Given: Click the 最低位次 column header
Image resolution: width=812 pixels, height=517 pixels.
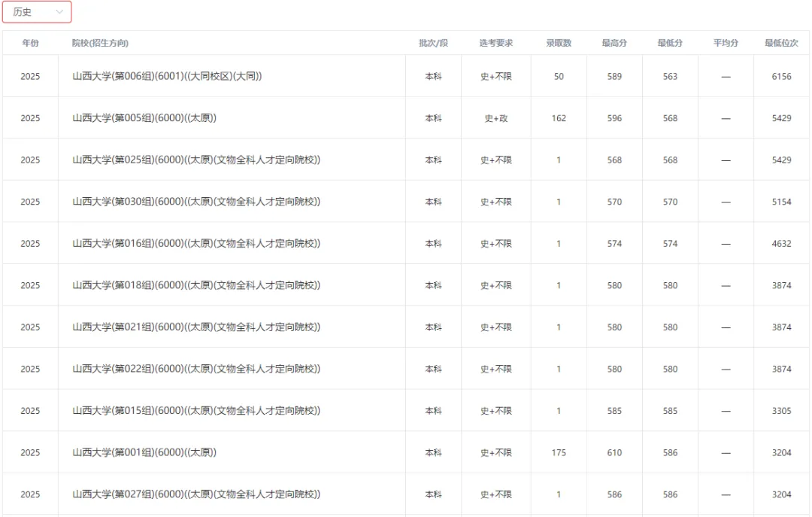Looking at the screenshot, I should click(781, 43).
